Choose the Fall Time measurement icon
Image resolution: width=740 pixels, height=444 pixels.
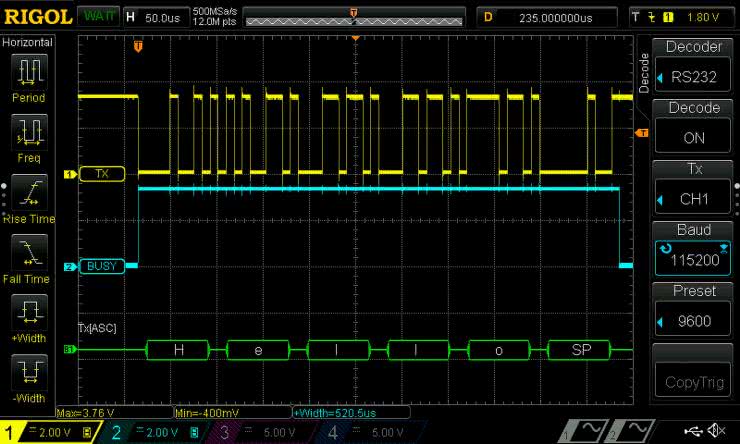(29, 252)
